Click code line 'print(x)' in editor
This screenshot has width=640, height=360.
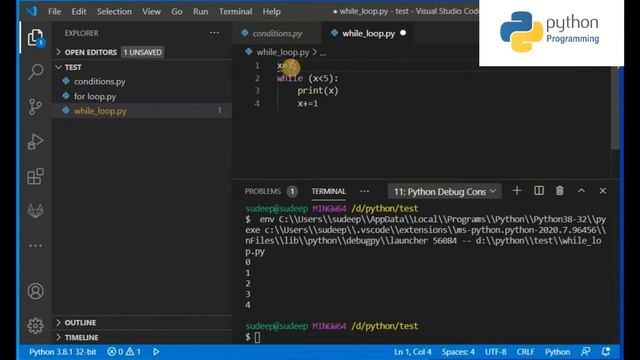[318, 91]
